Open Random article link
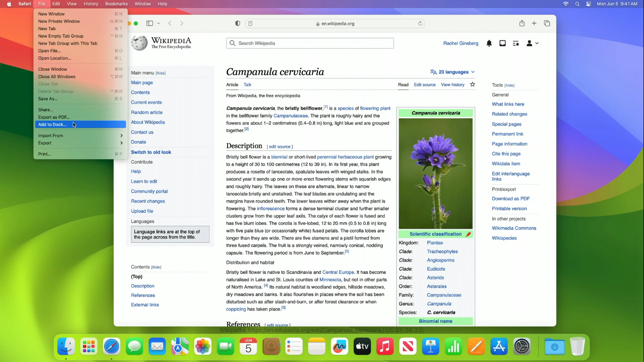644x362 pixels. 147,112
